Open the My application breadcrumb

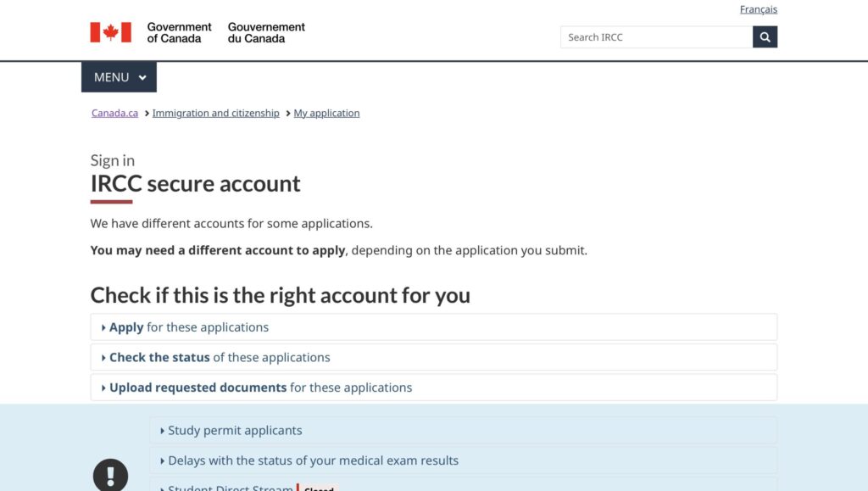click(x=326, y=113)
